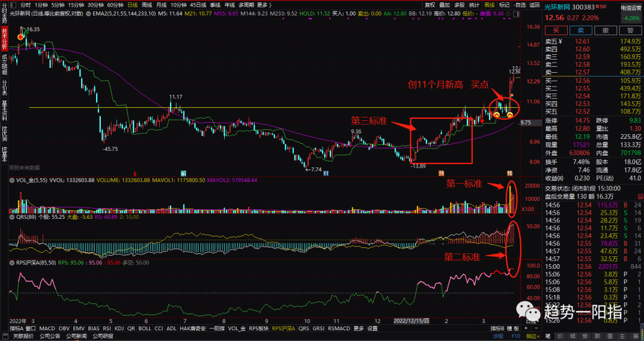The width and height of the screenshot is (644, 341).
Task: Select the 日线 daily period
Action: click(x=132, y=5)
